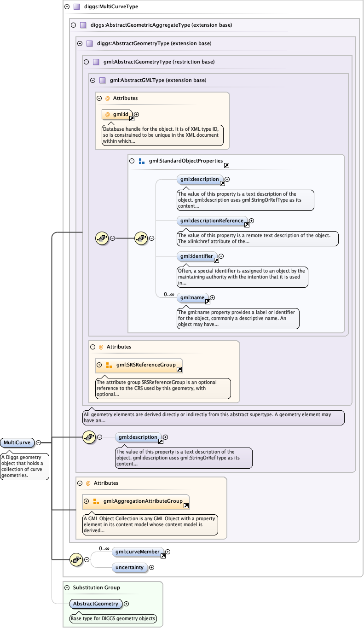Select the AbstractGeometry element
The height and width of the screenshot is (628, 364).
(x=95, y=604)
